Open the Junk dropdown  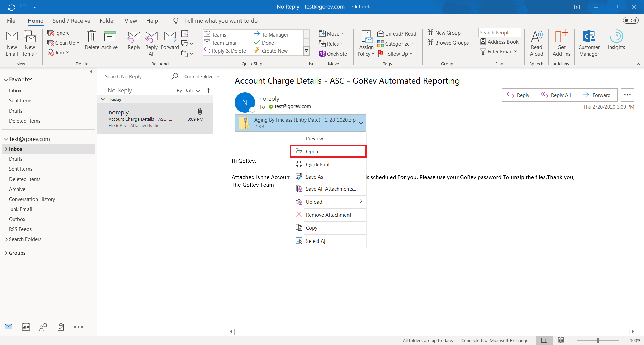pyautogui.click(x=58, y=52)
